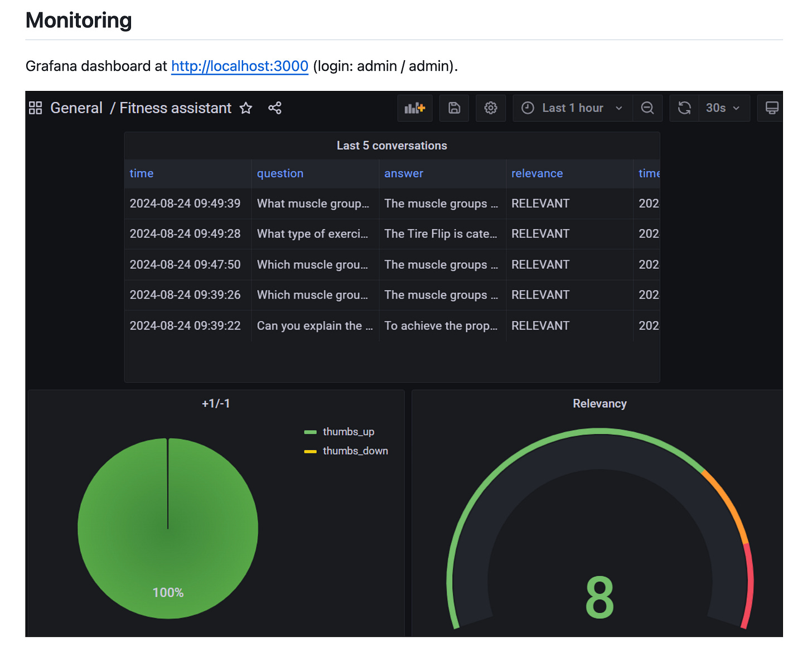Viewport: 812px width, 652px height.
Task: Click the Fitness assistant dashboard title
Action: point(175,108)
